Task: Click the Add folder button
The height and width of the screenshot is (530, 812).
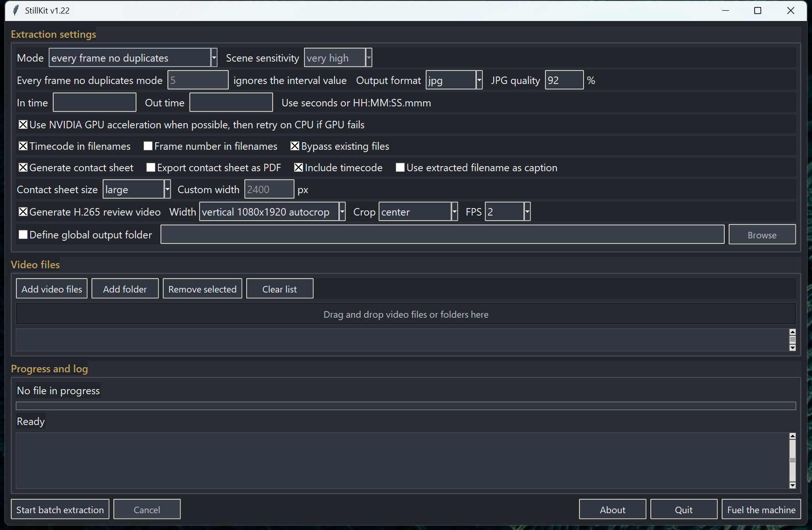Action: 125,288
